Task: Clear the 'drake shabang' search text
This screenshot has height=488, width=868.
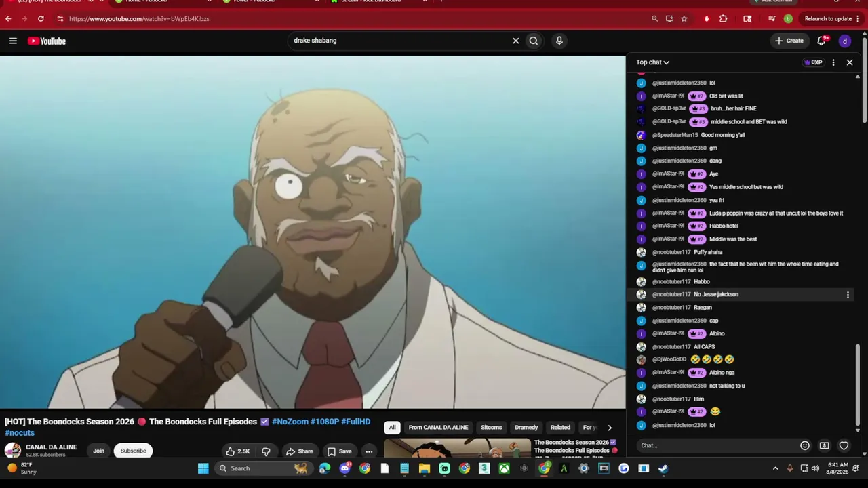Action: point(515,41)
